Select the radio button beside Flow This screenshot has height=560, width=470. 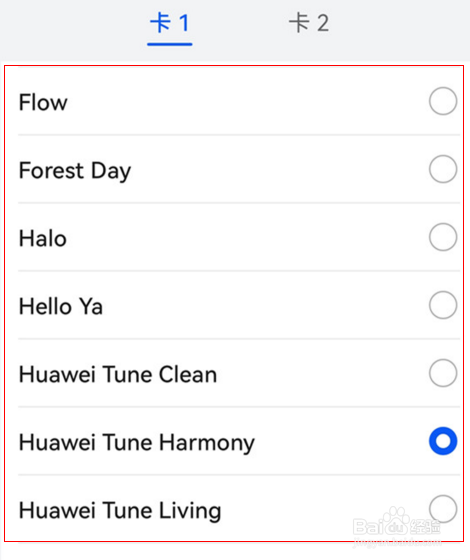443,101
